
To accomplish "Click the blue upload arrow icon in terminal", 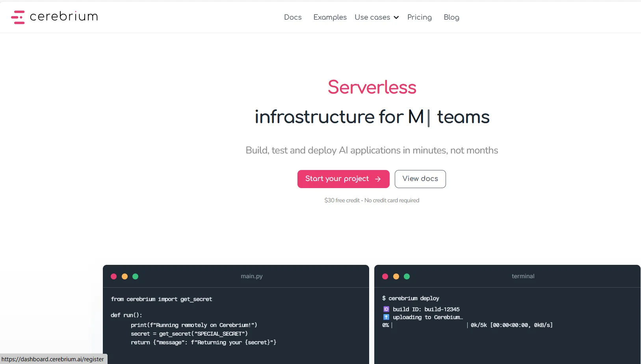I will point(386,317).
